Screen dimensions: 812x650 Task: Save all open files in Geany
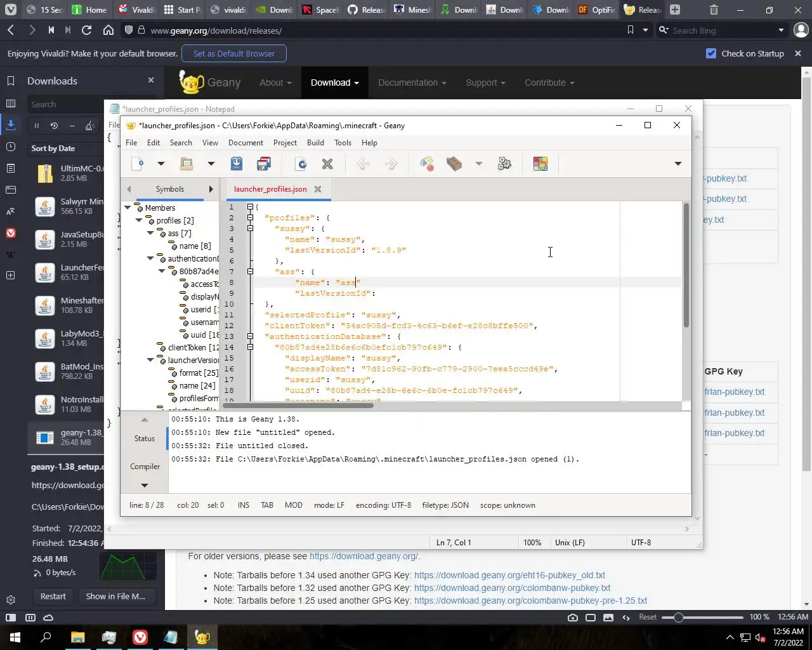264,164
